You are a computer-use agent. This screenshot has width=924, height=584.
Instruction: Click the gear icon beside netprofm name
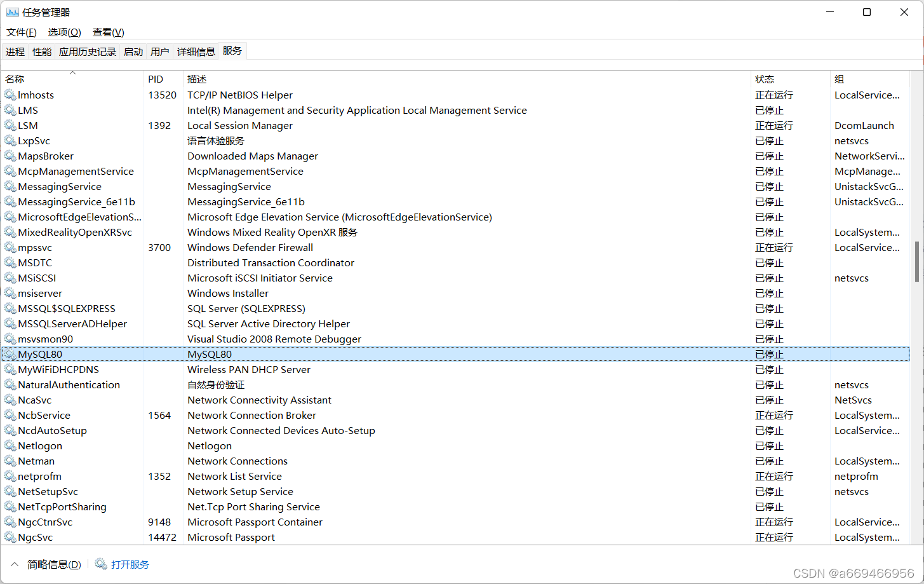pos(10,477)
